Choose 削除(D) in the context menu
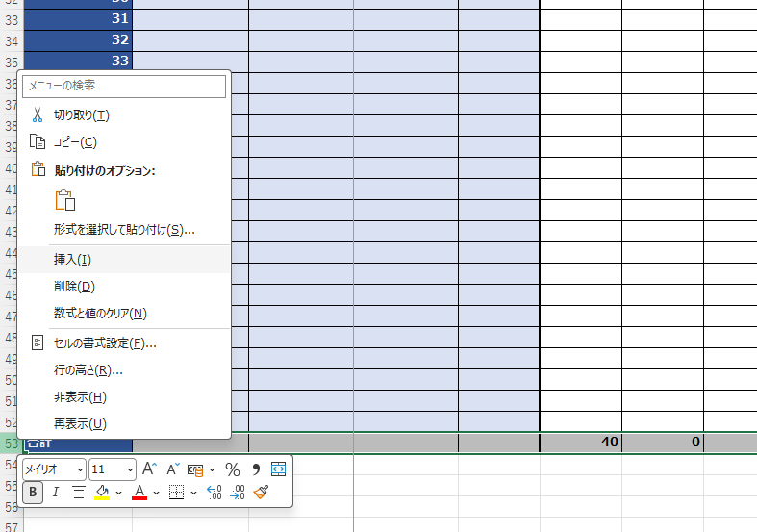Screen dimensions: 757x532 point(74,287)
